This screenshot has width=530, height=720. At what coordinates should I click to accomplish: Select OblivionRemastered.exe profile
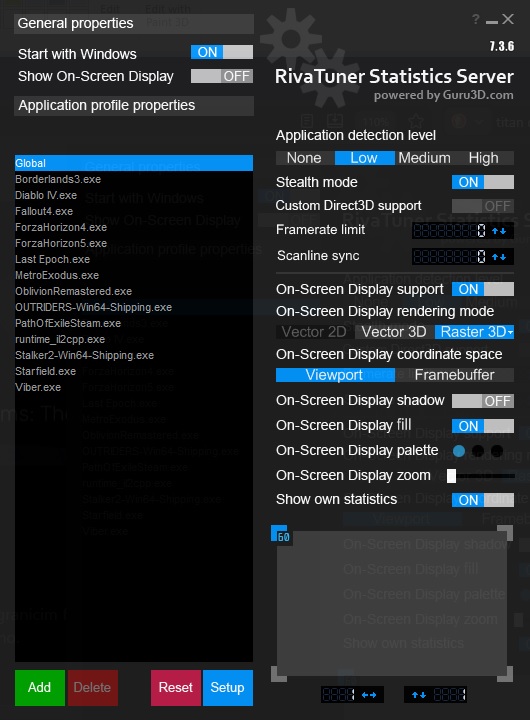point(134,291)
